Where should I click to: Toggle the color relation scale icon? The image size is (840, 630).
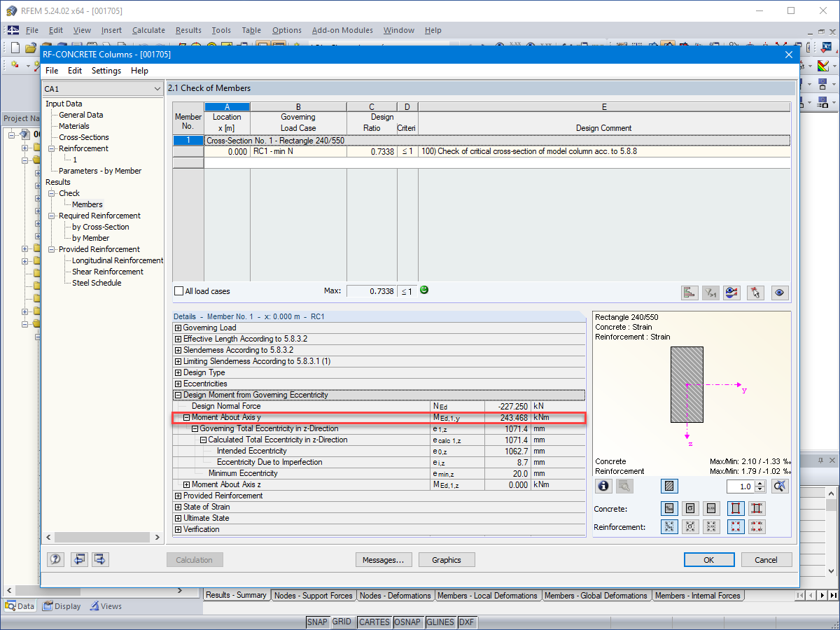pyautogui.click(x=732, y=293)
